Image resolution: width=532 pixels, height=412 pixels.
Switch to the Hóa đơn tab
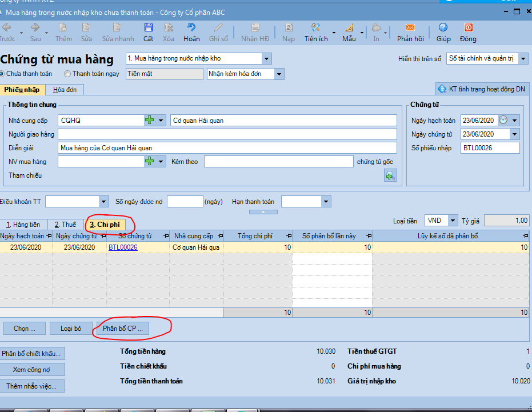tap(65, 90)
